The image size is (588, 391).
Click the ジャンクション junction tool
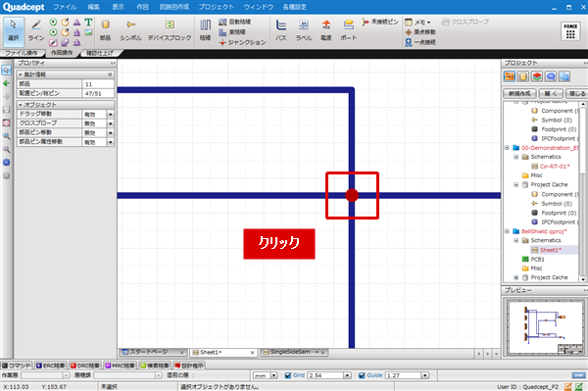(x=243, y=42)
